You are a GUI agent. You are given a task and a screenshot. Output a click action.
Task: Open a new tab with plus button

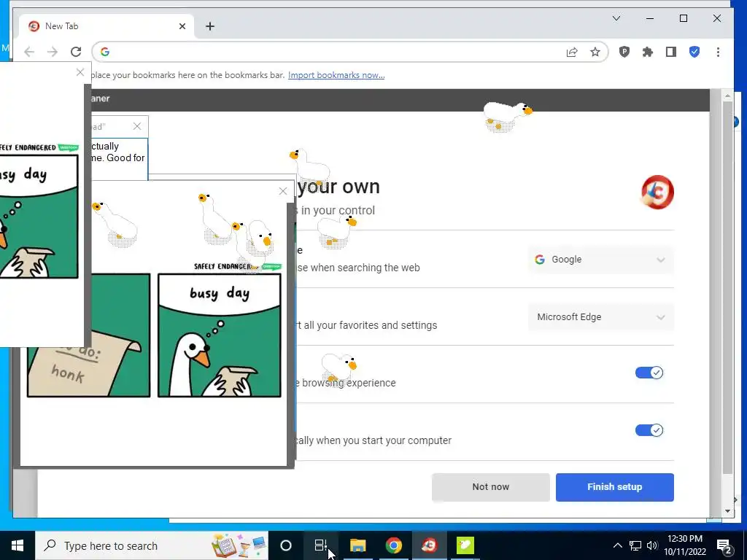click(210, 26)
